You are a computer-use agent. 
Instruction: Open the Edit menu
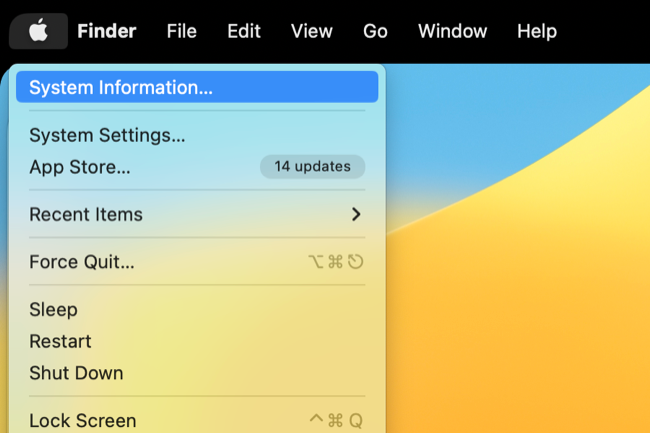(244, 31)
